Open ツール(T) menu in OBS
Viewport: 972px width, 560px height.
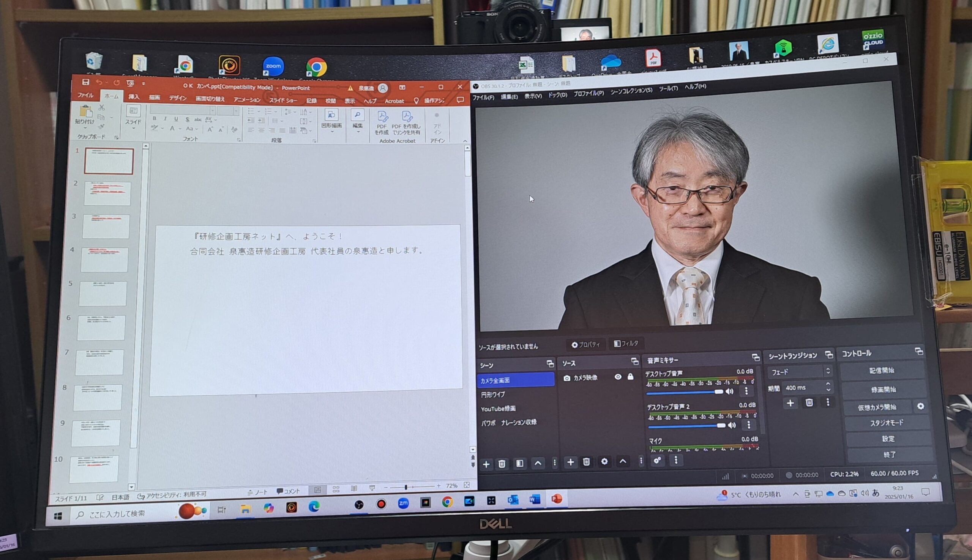668,88
